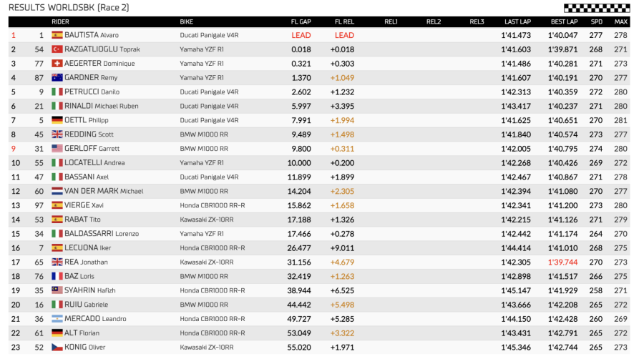Screen dimensions: 644x359
Task: Open rider REA Jonathan's entry
Action: (x=89, y=262)
